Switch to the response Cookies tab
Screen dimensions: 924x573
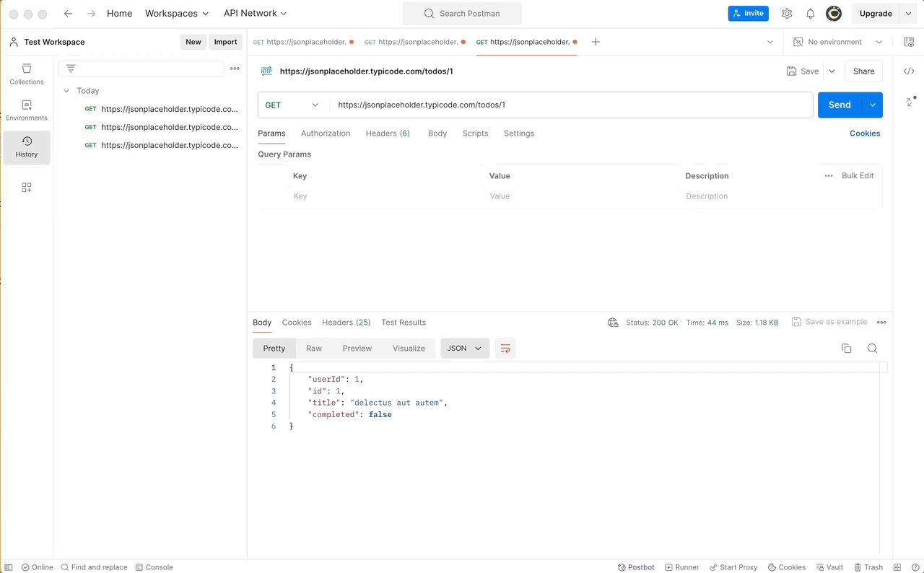297,323
